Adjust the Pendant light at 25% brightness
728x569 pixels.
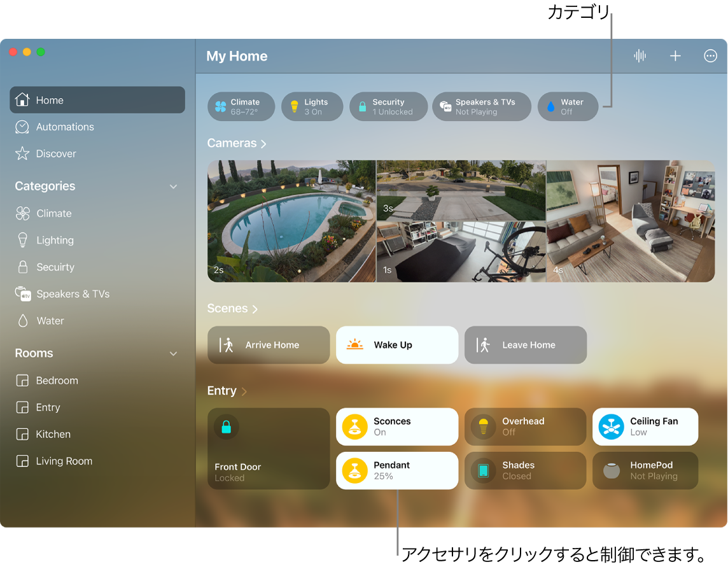(396, 470)
